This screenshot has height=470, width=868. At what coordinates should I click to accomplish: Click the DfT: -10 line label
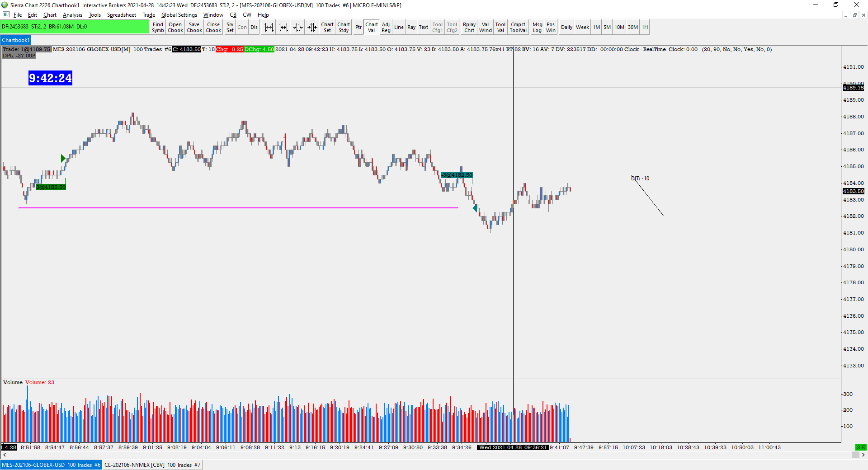[641, 179]
